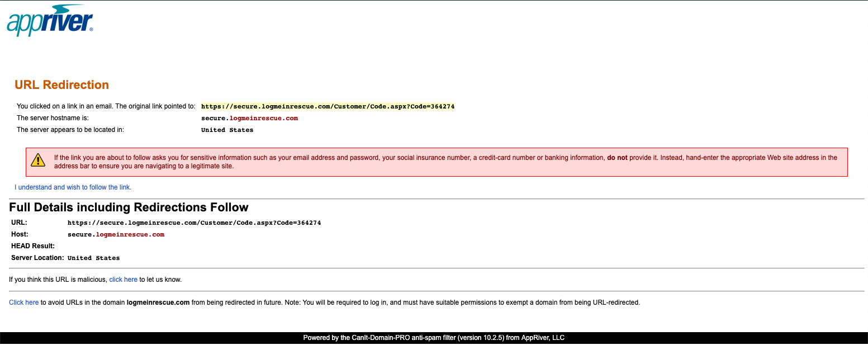
Task: Click 'The server hostname is:' label
Action: (x=53, y=118)
